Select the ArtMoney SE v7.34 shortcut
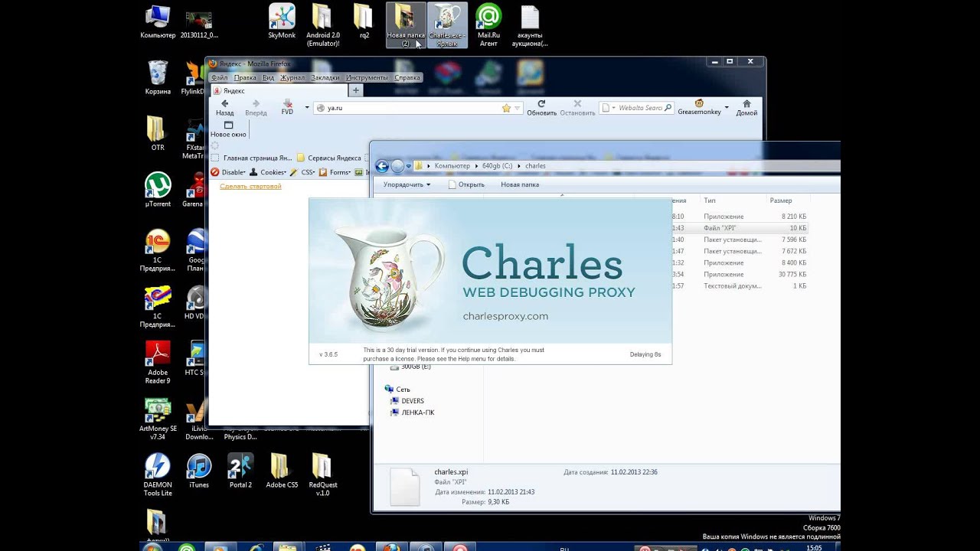 point(158,419)
